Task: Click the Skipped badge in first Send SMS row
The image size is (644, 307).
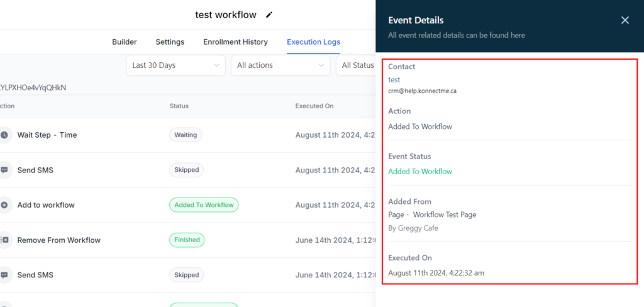Action: tap(186, 170)
